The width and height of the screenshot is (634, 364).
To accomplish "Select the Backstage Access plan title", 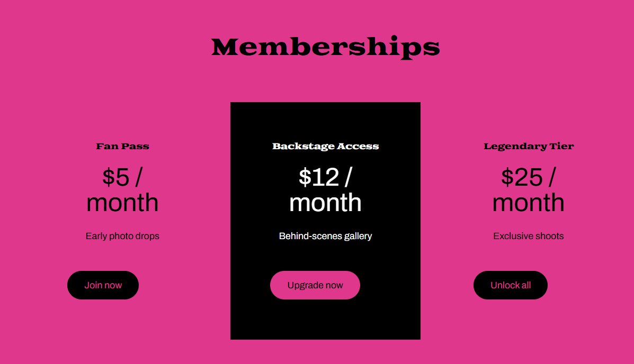I will pyautogui.click(x=326, y=146).
